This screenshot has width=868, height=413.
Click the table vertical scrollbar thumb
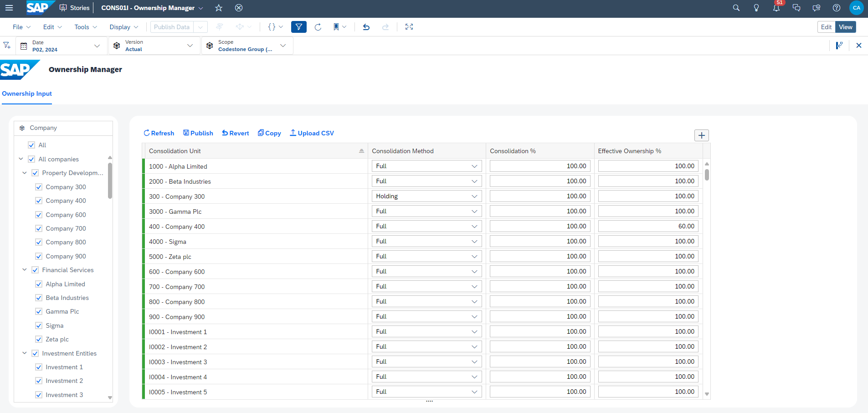[707, 175]
